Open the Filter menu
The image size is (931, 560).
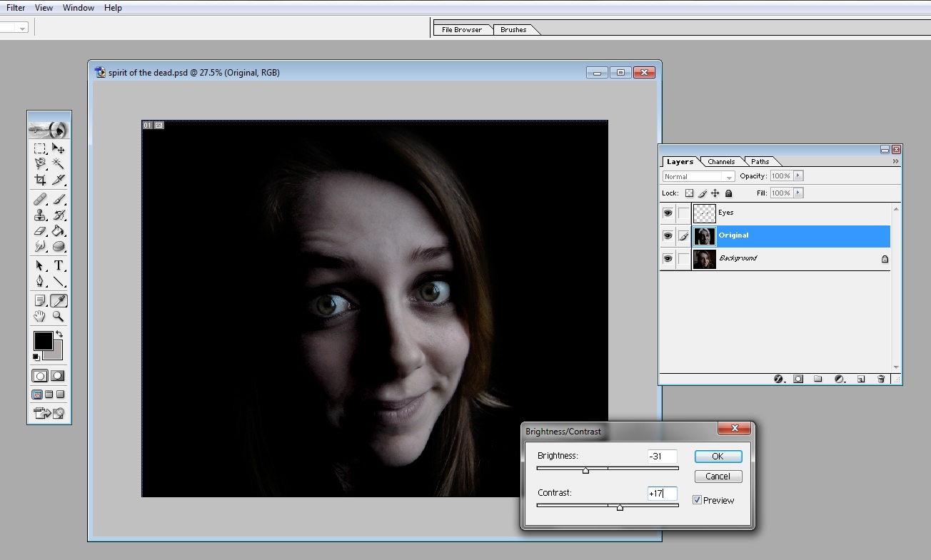(x=16, y=8)
